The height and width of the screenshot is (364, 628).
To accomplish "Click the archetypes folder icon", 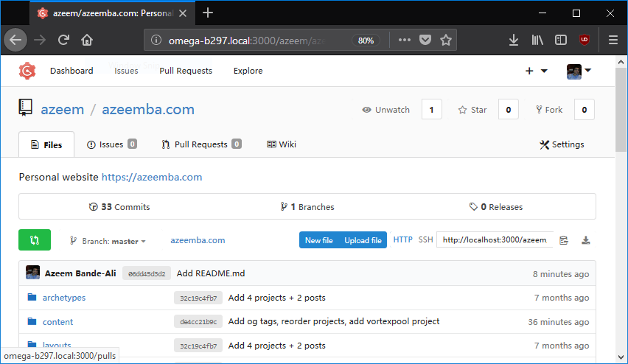I will (32, 297).
